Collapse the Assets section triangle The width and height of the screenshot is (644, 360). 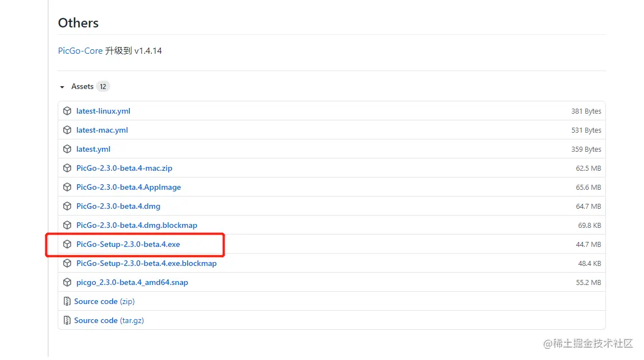62,87
